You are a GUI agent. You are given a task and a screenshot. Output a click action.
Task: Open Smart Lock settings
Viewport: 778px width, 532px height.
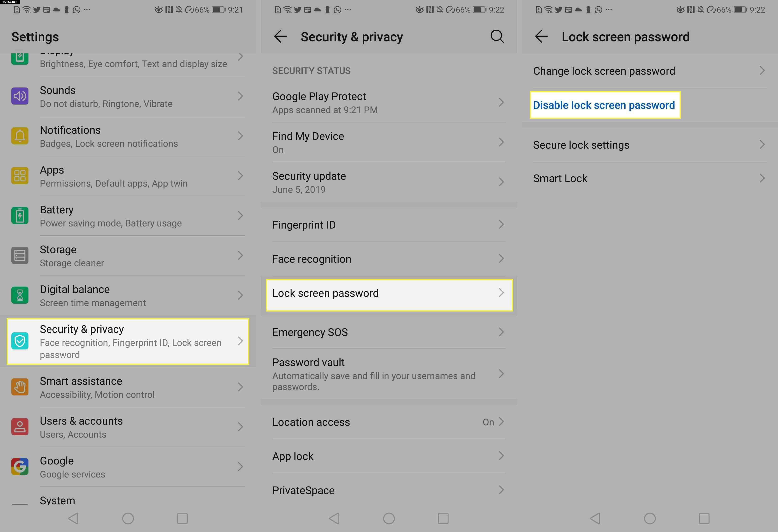(x=648, y=178)
